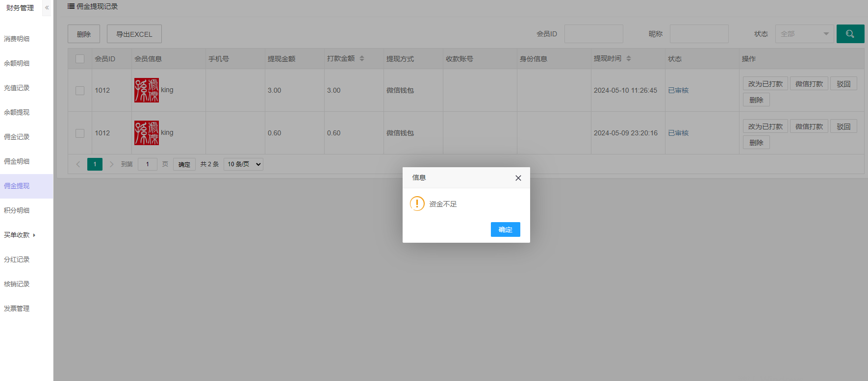Check the 0.60 withdrawal row checkbox
868x381 pixels.
point(80,133)
